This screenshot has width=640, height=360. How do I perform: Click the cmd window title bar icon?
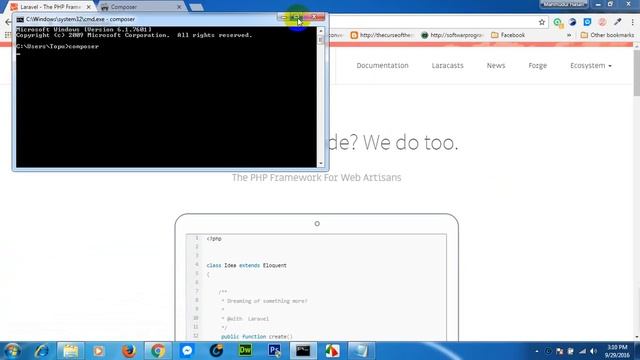click(20, 19)
